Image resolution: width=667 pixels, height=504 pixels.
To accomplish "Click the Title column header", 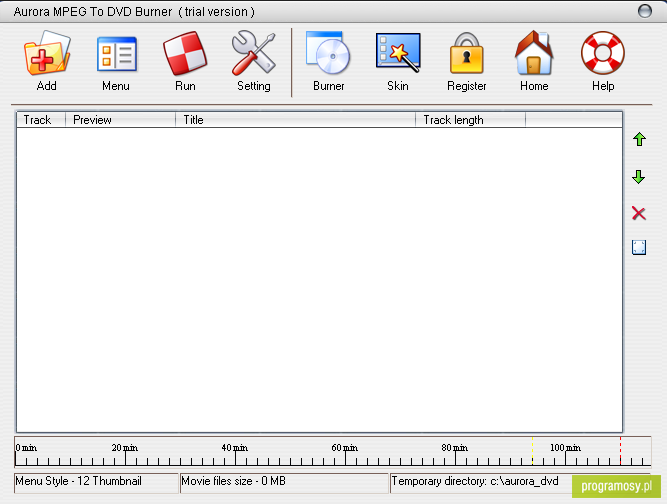I will point(295,120).
